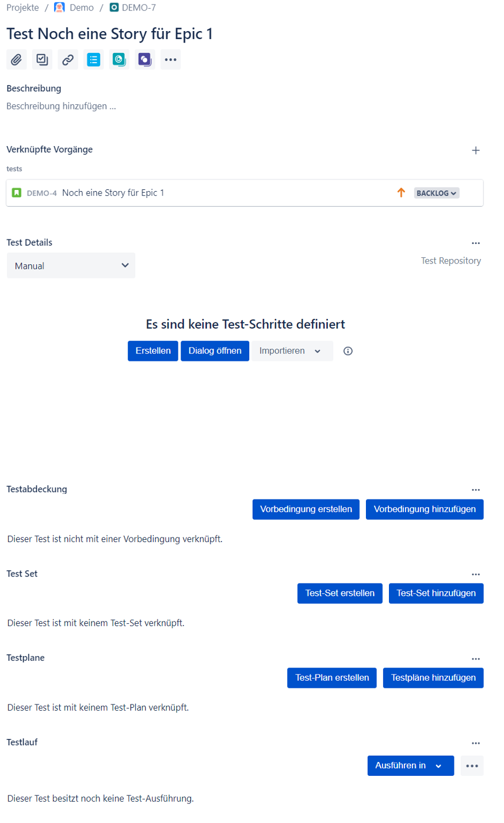
Task: Open the Manual test type dropdown
Action: (x=71, y=265)
